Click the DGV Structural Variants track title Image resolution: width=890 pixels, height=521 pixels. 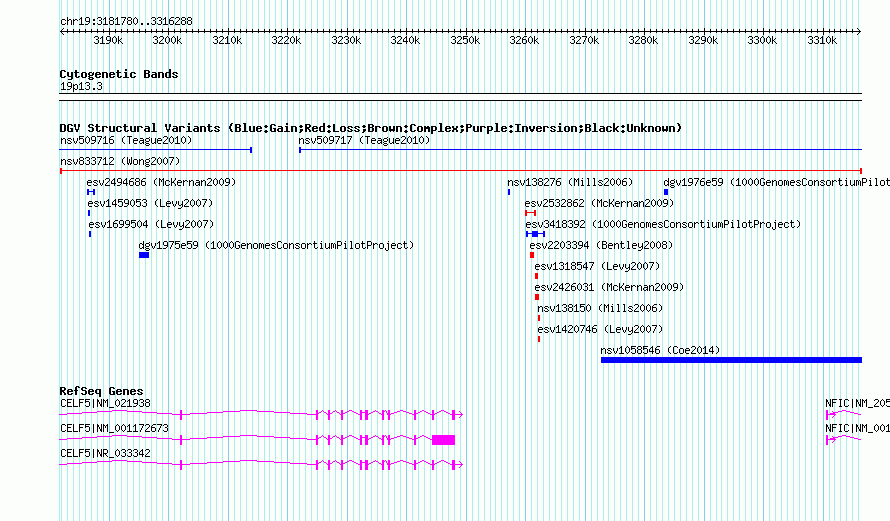click(x=370, y=128)
